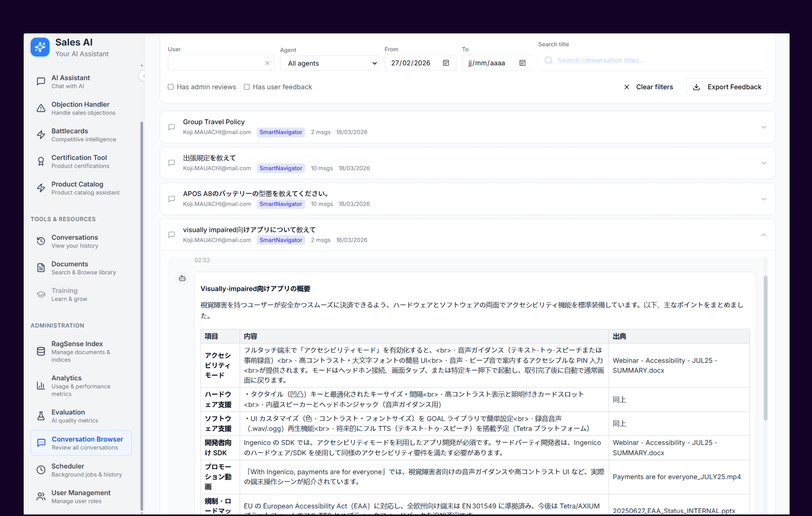Screen dimensions: 812x516
Task: Enable Has user feedback checkbox
Action: pos(247,87)
